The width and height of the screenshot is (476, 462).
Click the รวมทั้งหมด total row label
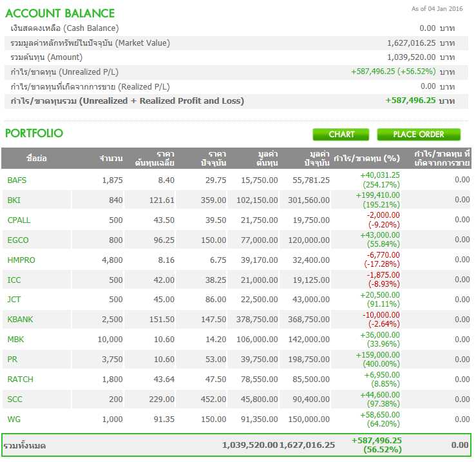24,446
